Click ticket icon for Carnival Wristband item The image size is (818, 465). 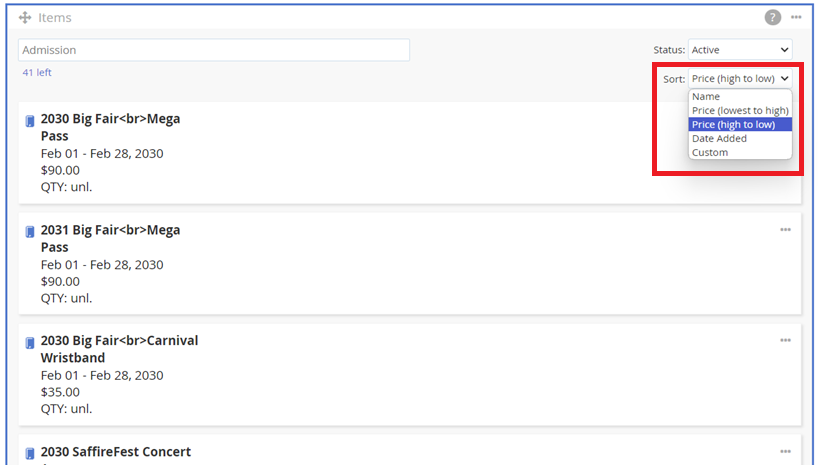tap(30, 343)
